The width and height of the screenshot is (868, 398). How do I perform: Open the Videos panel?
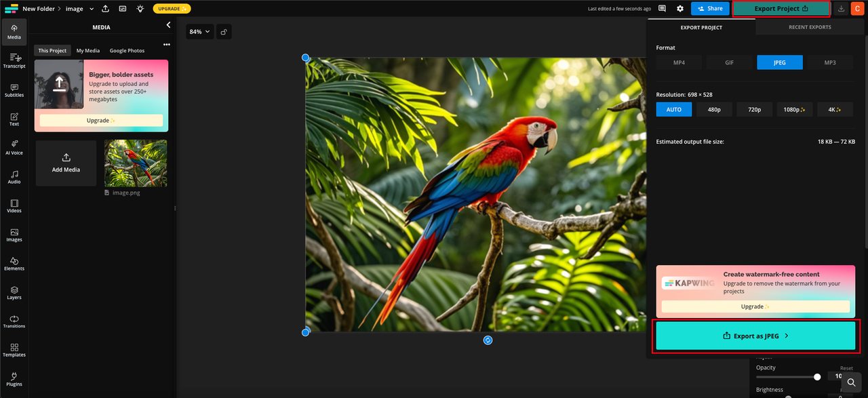point(14,206)
